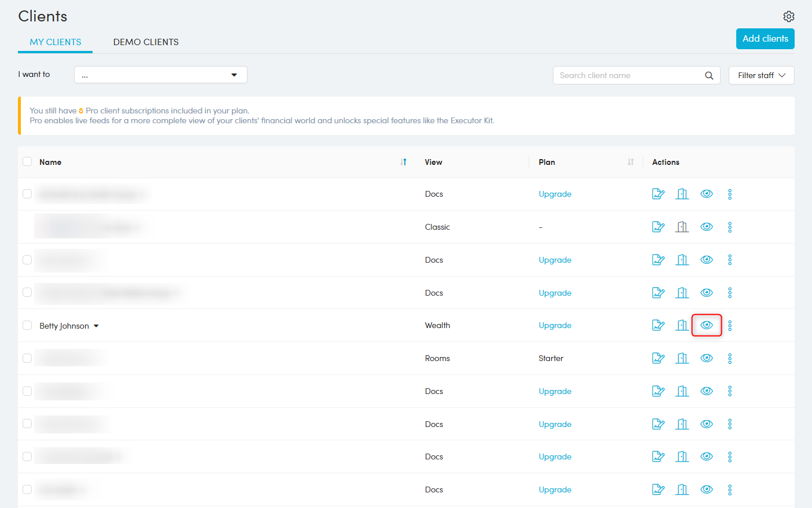
Task: Open the "I want to" dropdown
Action: coord(160,75)
